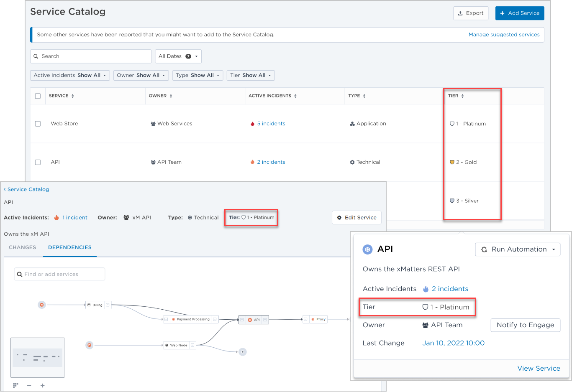
Task: Collapse the Web Node dependencies
Action: pos(192,345)
